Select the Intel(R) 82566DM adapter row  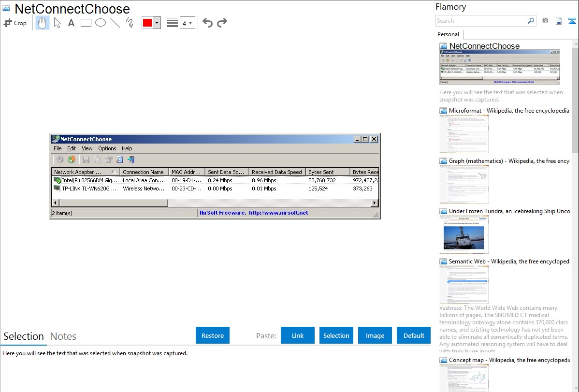[215, 180]
